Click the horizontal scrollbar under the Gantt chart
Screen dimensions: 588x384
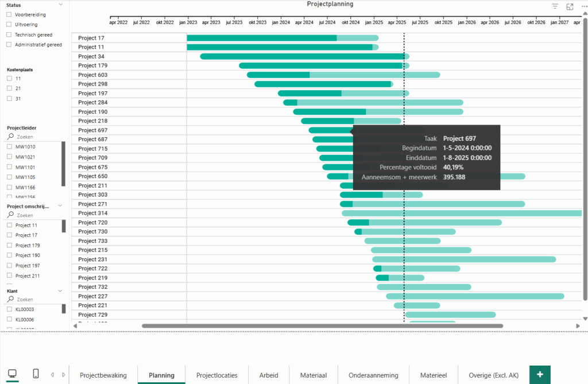[x=322, y=326]
